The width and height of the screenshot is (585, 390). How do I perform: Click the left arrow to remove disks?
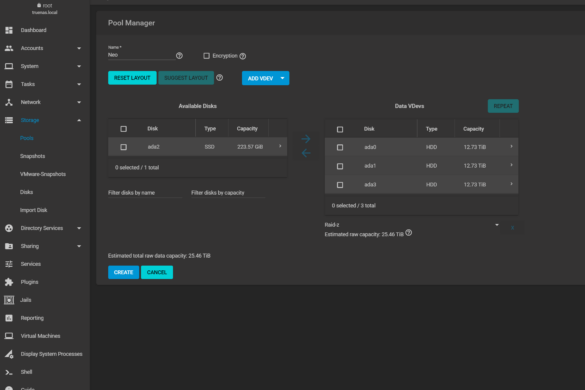click(306, 153)
